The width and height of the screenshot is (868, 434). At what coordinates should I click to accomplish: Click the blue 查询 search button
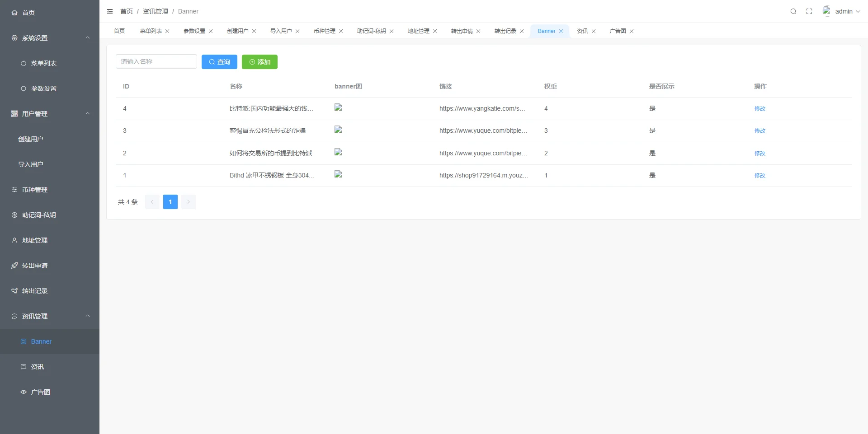click(219, 62)
